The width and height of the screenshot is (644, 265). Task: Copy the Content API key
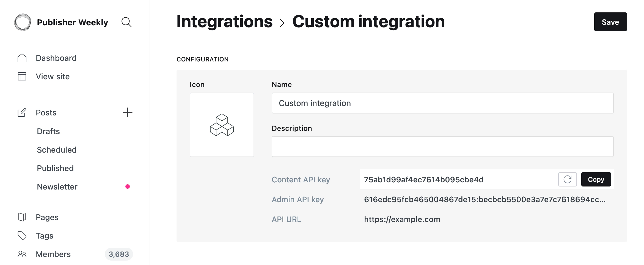tap(596, 179)
